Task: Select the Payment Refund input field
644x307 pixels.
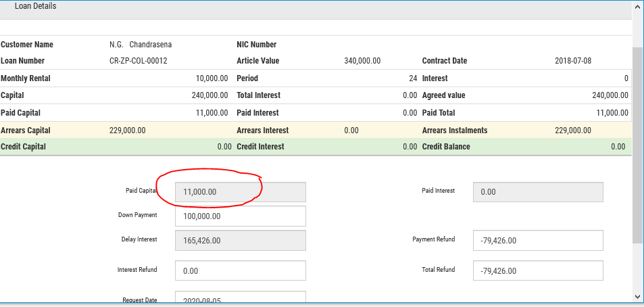Action: (537, 240)
